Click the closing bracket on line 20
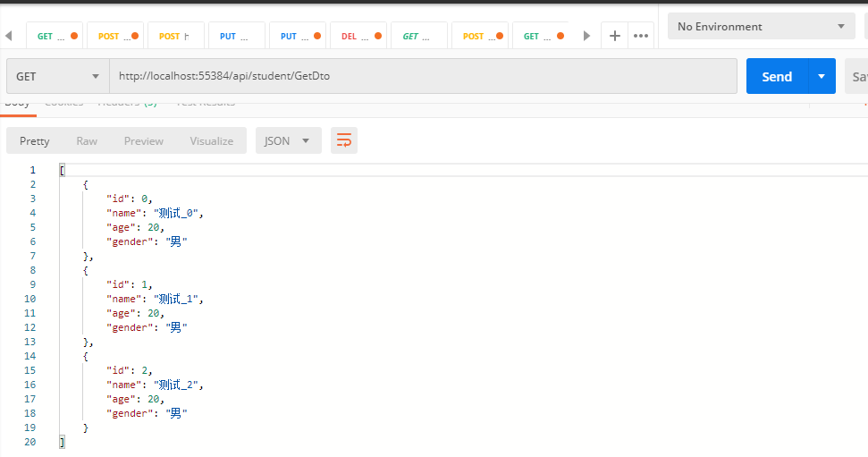The height and width of the screenshot is (457, 868). [62, 442]
